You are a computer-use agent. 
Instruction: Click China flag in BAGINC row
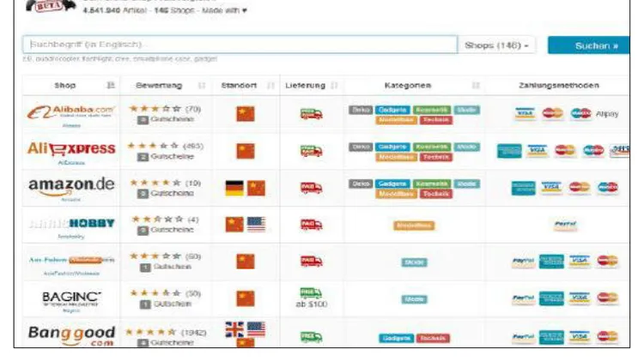click(246, 298)
